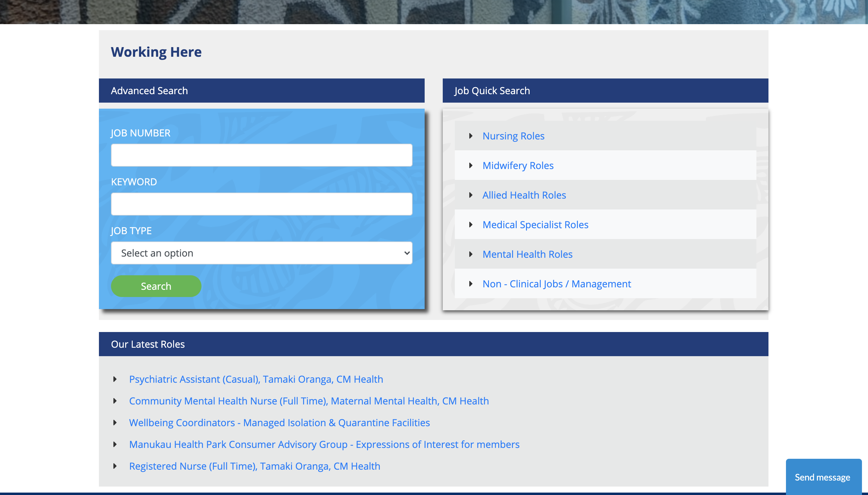This screenshot has height=495, width=868.
Task: Open the Job Type select dropdown
Action: point(261,253)
